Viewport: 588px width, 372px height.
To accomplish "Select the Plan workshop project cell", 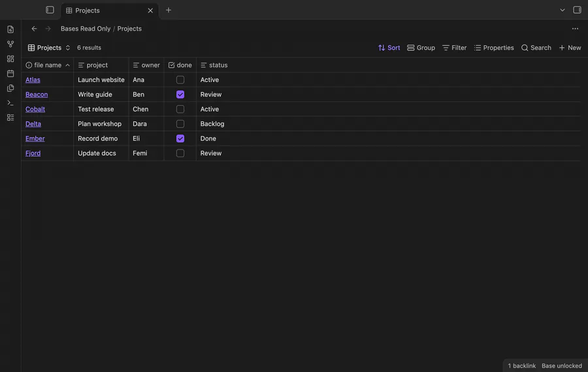I will [x=101, y=123].
